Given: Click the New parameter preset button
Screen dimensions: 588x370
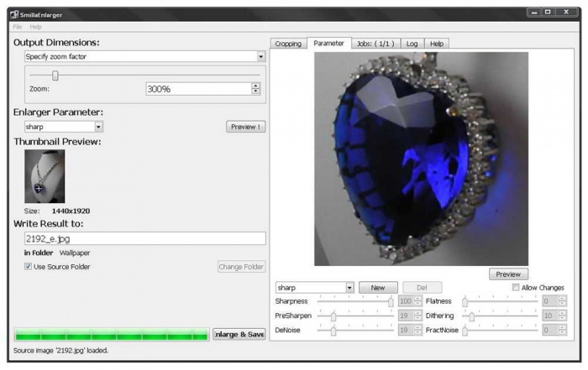Looking at the screenshot, I should [378, 287].
